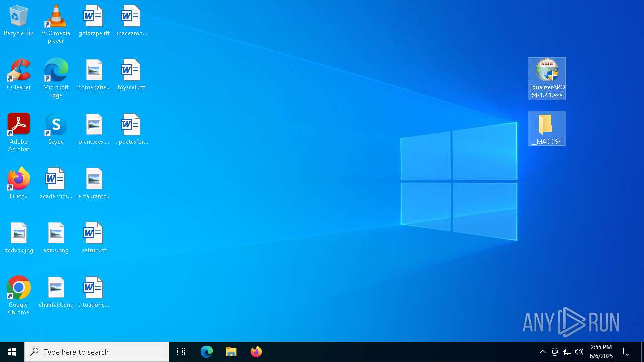The width and height of the screenshot is (644, 362).
Task: Select the VLC media player shortcut
Action: click(x=56, y=24)
